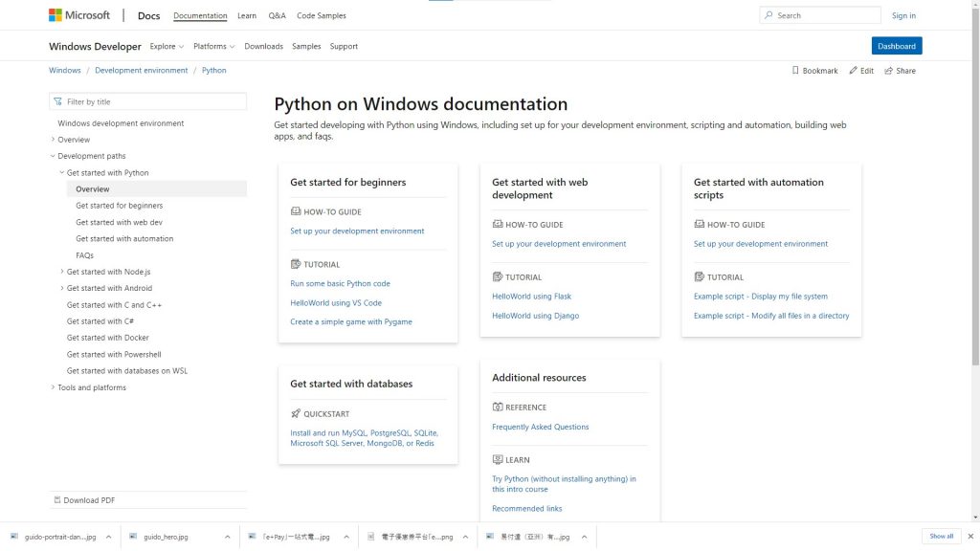This screenshot has width=980, height=551.
Task: Expand Get started with Node.js tree node
Action: [x=62, y=272]
